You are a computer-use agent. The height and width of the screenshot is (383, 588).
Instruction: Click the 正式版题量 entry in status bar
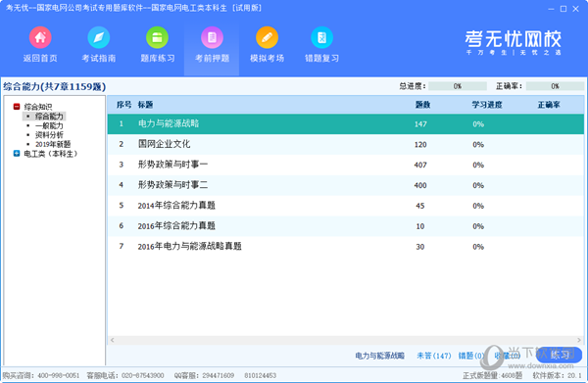point(492,375)
